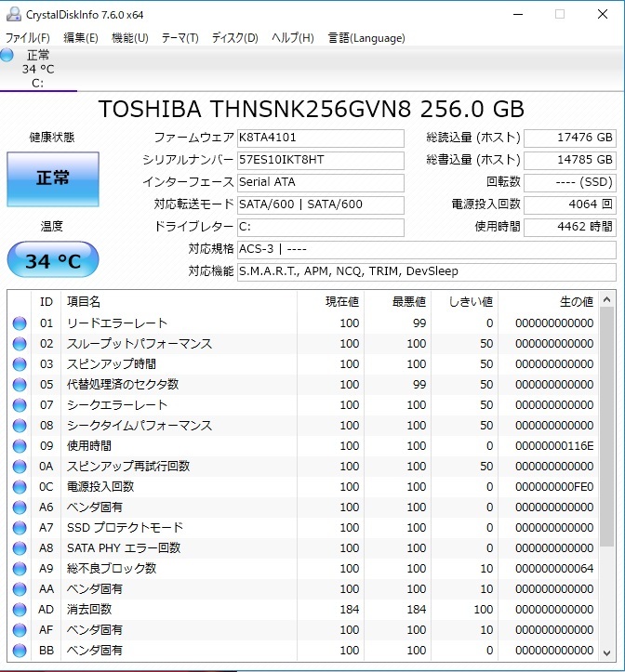Click status orb for row 07 シークエラーレート
This screenshot has width=625, height=672.
click(x=20, y=405)
